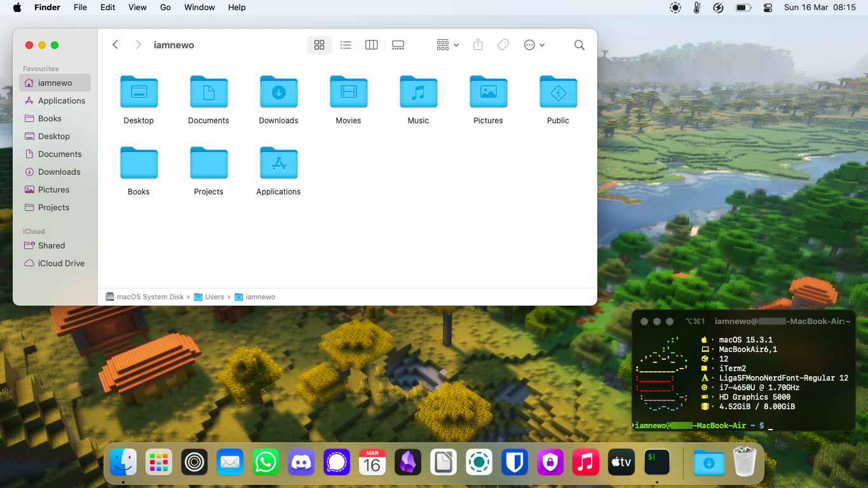Open Control Centre from menu bar

[x=768, y=8]
